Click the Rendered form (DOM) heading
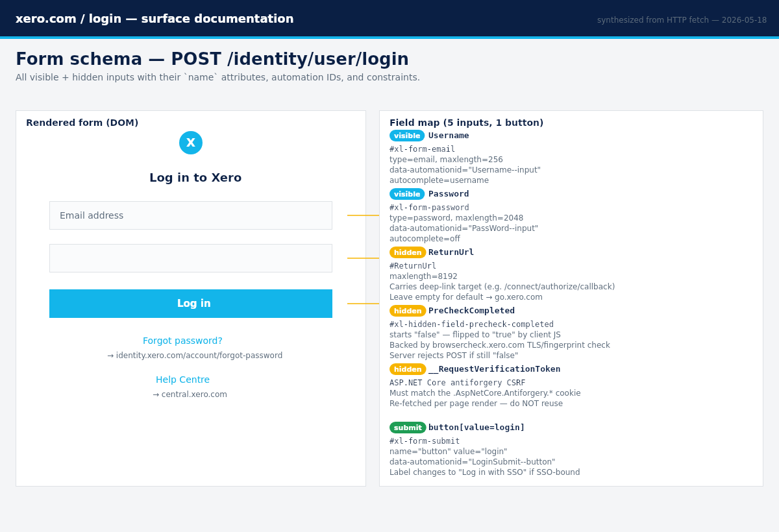This screenshot has width=779, height=532. [82, 123]
